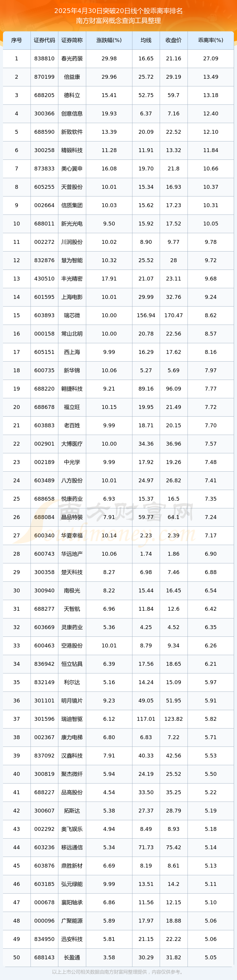
Task: Select stock name 春光药装
Action: 72,59
